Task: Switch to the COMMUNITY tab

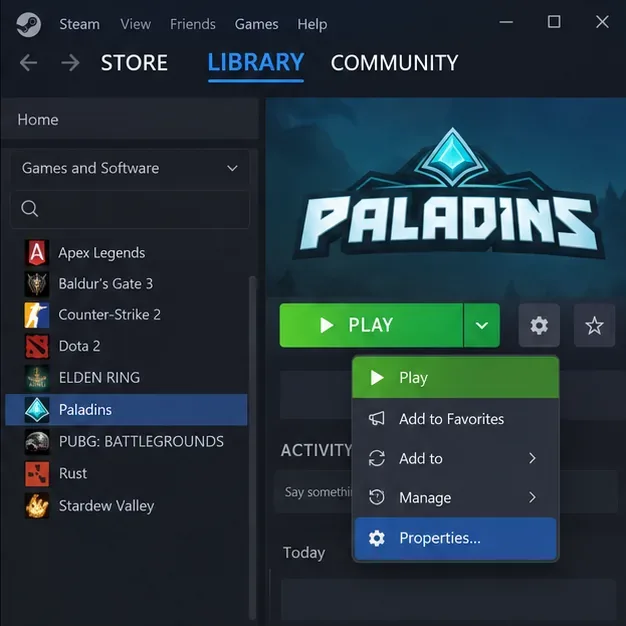Action: (x=394, y=63)
